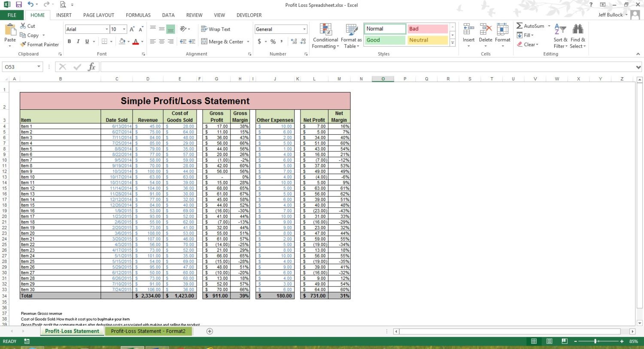This screenshot has height=349, width=644.
Task: Open the PAGE LAYOUT ribbon tab
Action: click(x=98, y=15)
